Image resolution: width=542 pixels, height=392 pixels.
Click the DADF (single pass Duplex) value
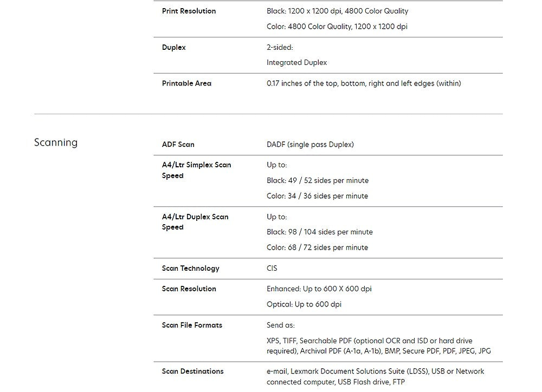(310, 145)
